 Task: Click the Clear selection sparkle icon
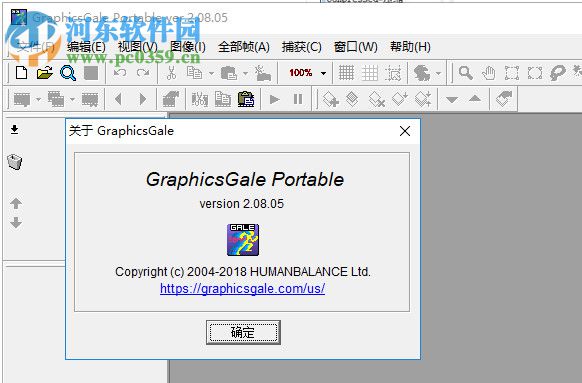pos(262,73)
